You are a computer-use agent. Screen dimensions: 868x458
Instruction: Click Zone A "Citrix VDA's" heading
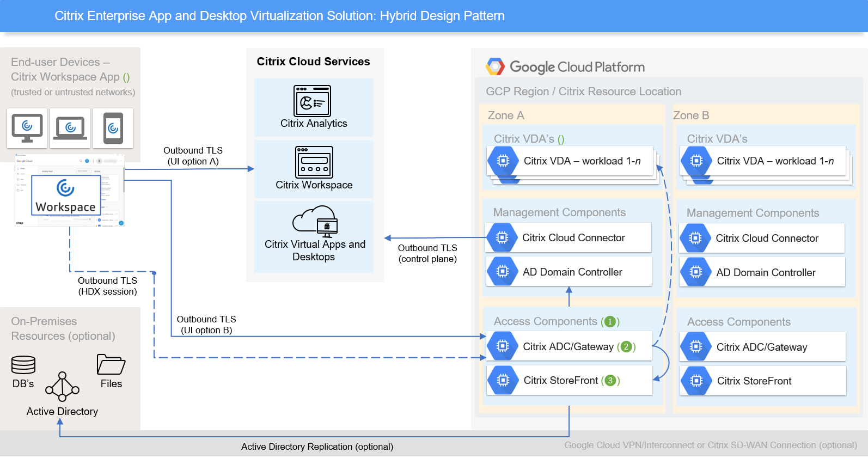(524, 139)
